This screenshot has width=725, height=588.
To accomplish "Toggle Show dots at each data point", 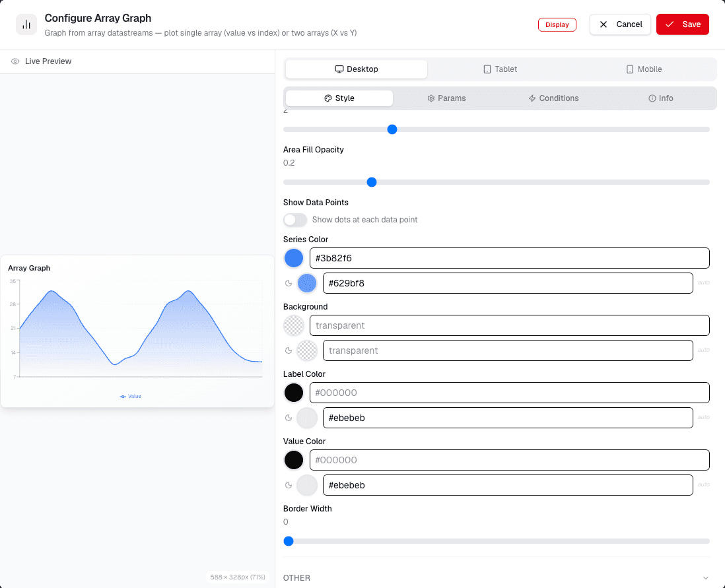I will (x=295, y=220).
